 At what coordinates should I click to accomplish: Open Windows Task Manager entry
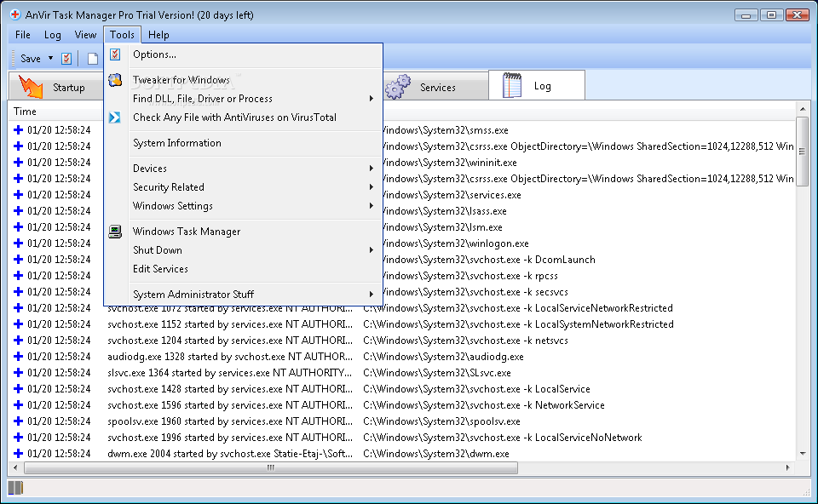click(x=243, y=232)
